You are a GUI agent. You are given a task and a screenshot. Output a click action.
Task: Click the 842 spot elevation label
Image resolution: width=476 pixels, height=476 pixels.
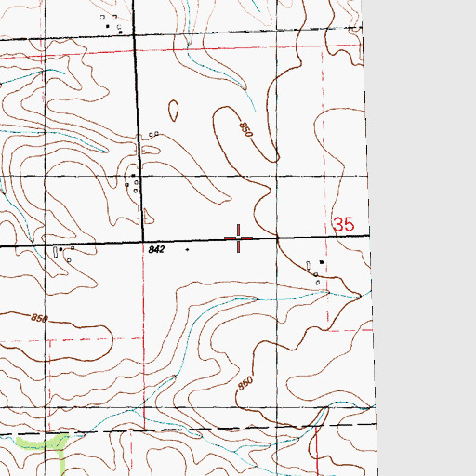156,249
